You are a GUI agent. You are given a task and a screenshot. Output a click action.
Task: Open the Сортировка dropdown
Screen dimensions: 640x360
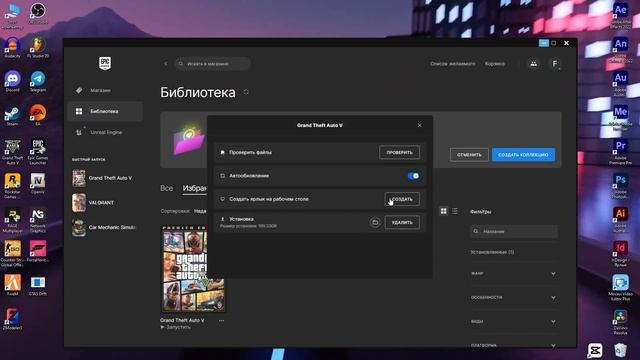pyautogui.click(x=184, y=211)
